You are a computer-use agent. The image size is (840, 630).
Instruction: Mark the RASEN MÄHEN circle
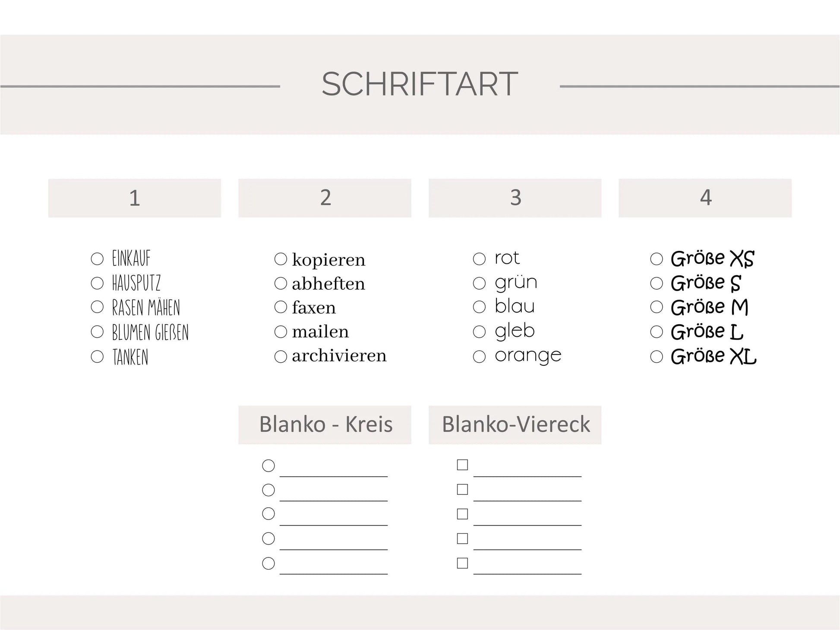point(97,307)
